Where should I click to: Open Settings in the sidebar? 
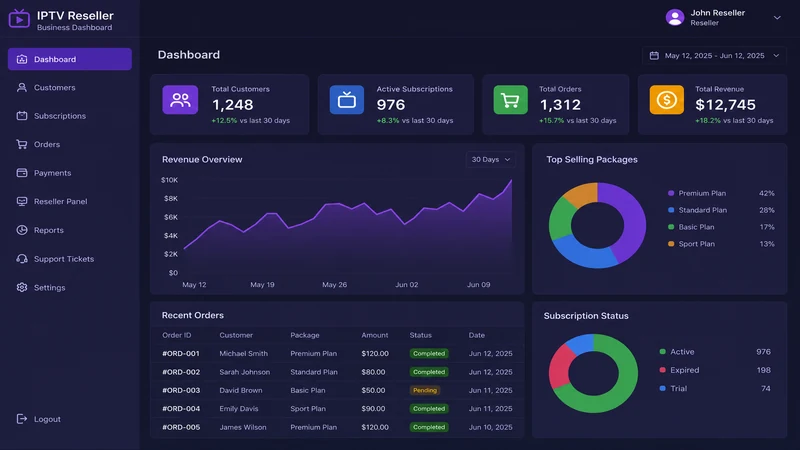click(x=69, y=287)
